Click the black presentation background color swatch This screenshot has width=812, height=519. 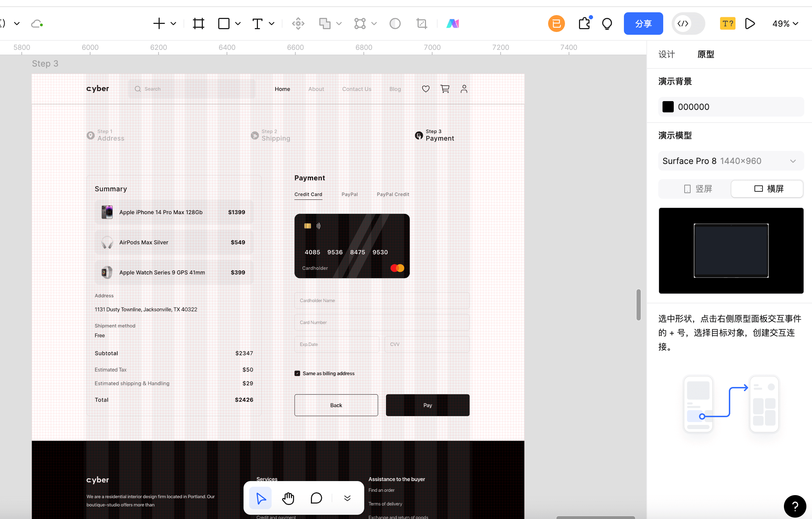[x=668, y=107]
